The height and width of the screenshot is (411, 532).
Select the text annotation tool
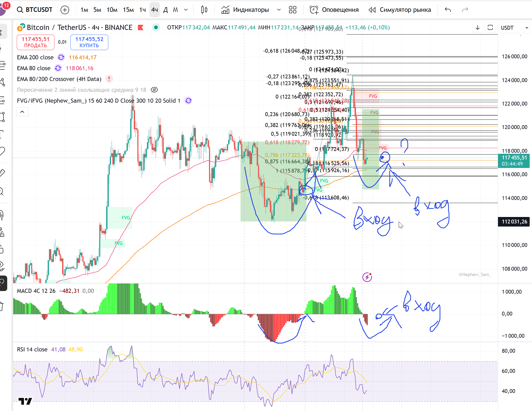2,134
